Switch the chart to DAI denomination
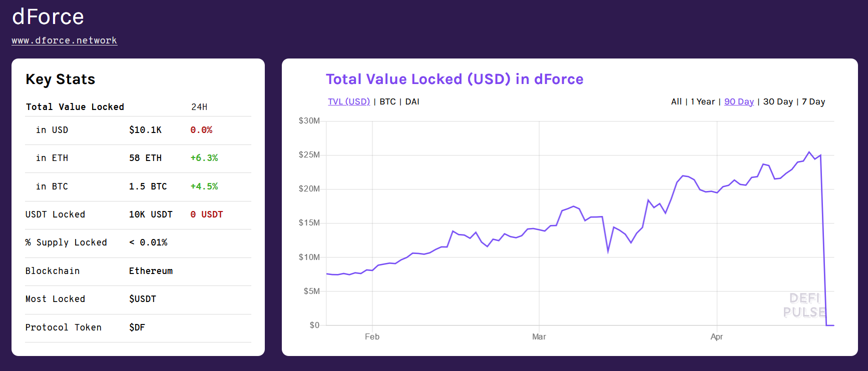This screenshot has height=371, width=868. 412,101
